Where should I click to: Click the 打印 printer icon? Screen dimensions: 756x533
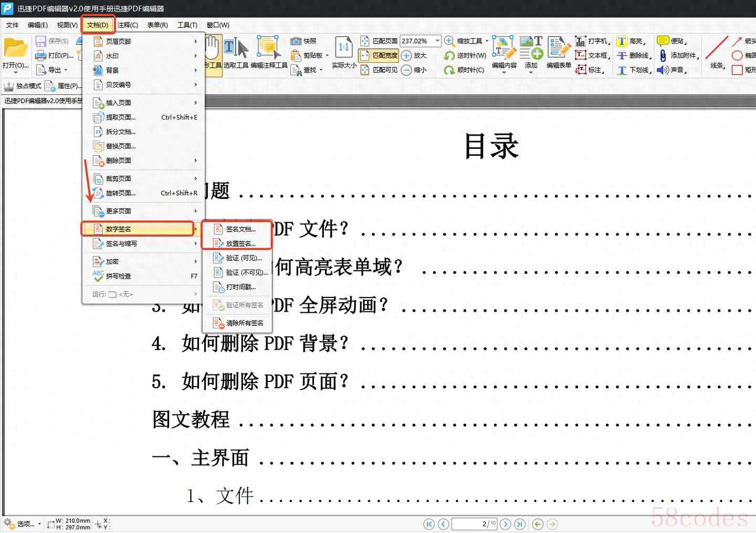(x=40, y=56)
